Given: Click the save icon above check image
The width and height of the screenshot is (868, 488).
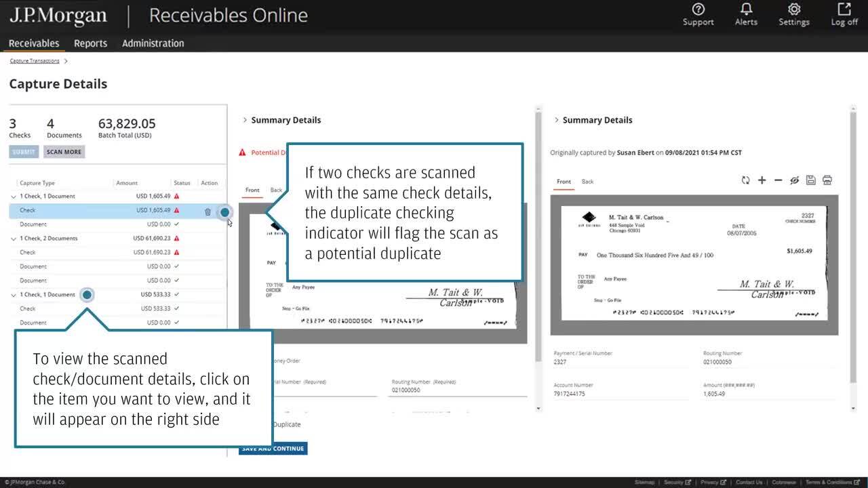Looking at the screenshot, I should coord(810,180).
